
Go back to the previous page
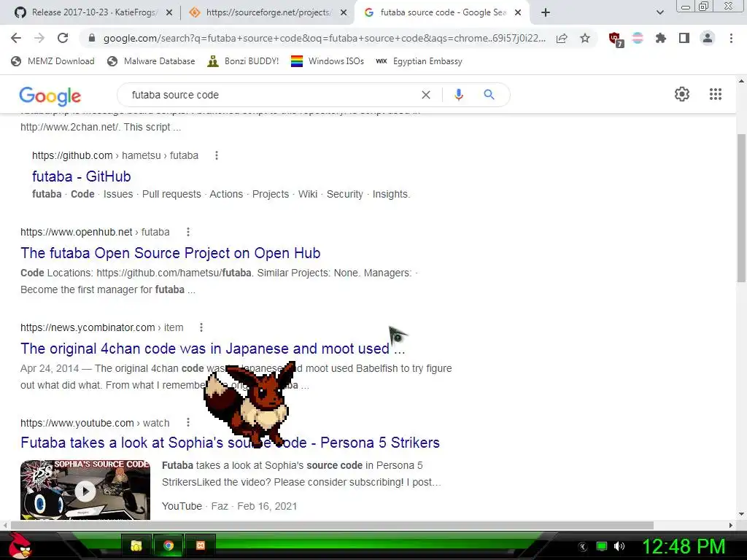tap(16, 38)
